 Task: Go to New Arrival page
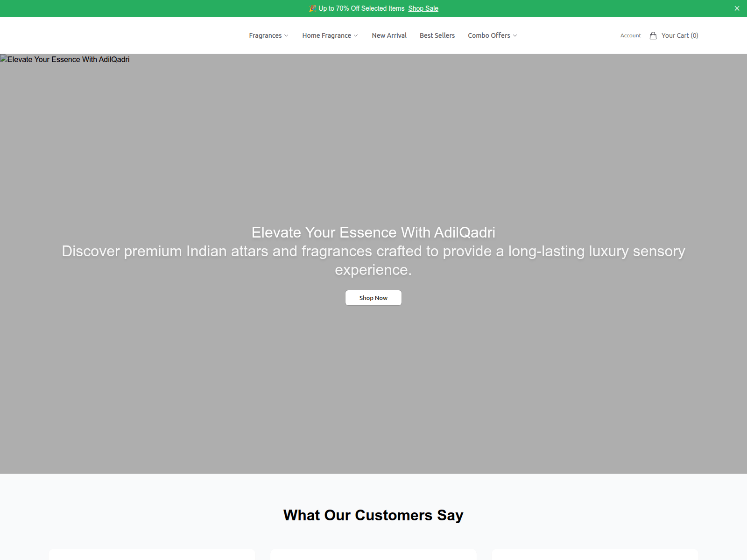(389, 35)
